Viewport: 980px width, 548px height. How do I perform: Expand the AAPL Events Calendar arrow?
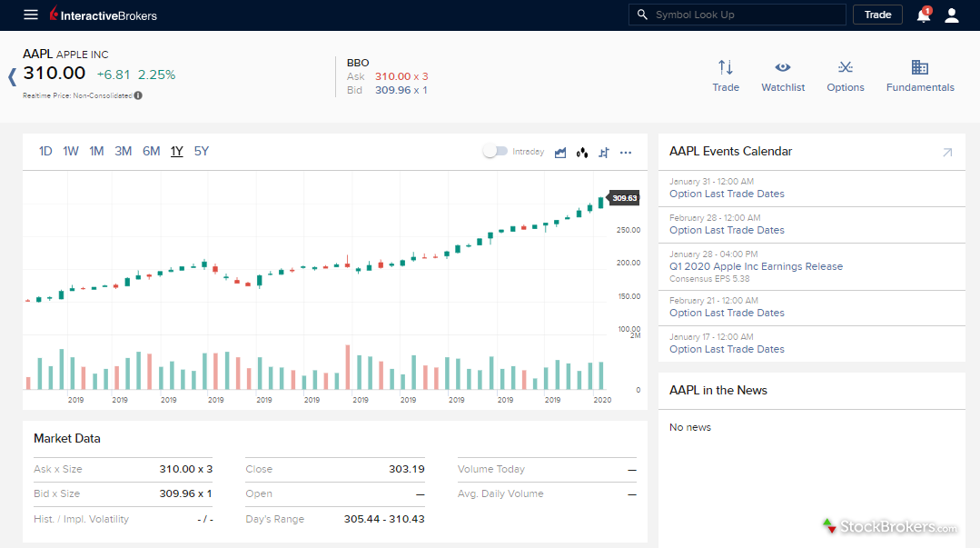pyautogui.click(x=947, y=152)
